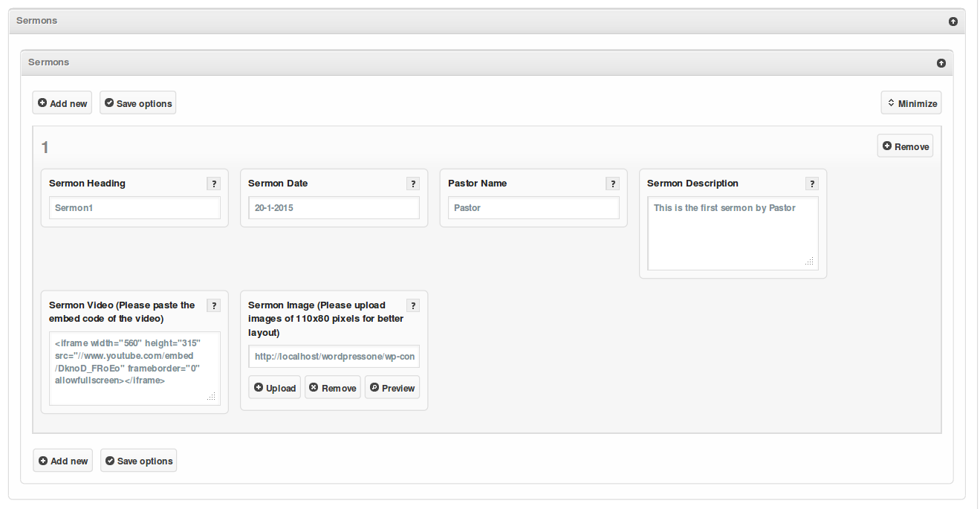The image size is (980, 509).
Task: Click the top Add new button
Action: [62, 103]
